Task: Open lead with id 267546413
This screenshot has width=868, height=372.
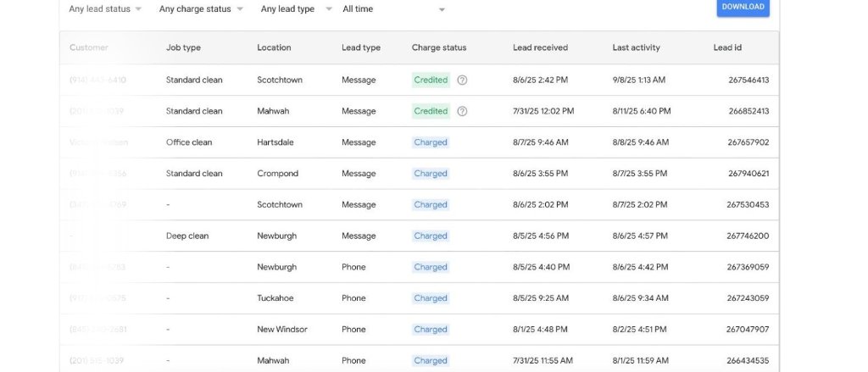Action: [x=748, y=80]
